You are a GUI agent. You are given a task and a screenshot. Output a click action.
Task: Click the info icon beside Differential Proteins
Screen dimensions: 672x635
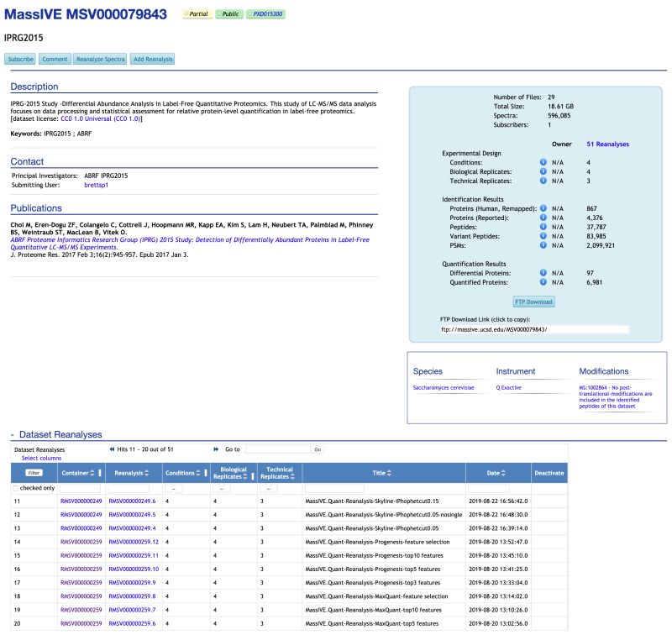coord(543,272)
